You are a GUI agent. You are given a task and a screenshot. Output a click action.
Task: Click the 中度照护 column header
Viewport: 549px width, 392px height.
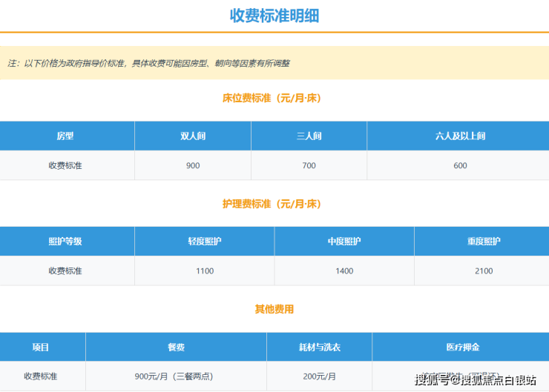click(x=344, y=242)
